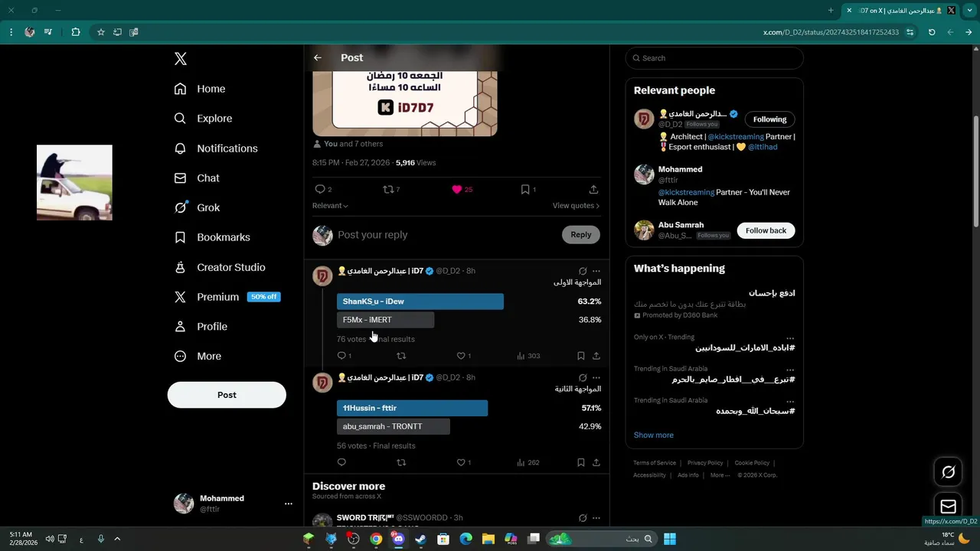The image size is (980, 551).
Task: Bookmark the second poll post
Action: point(581,462)
